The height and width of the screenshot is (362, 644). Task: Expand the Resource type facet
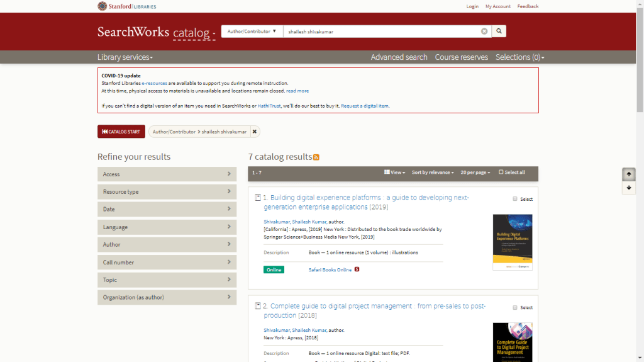click(x=167, y=192)
